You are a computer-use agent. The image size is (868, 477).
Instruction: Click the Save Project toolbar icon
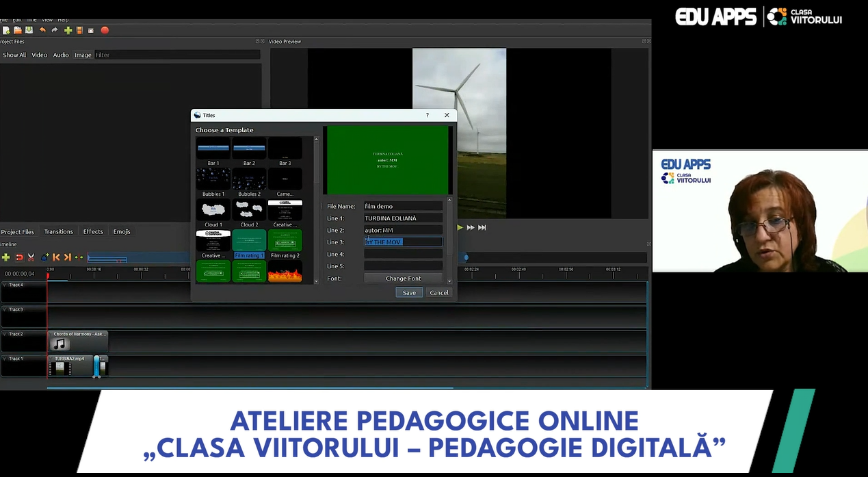[x=29, y=30]
